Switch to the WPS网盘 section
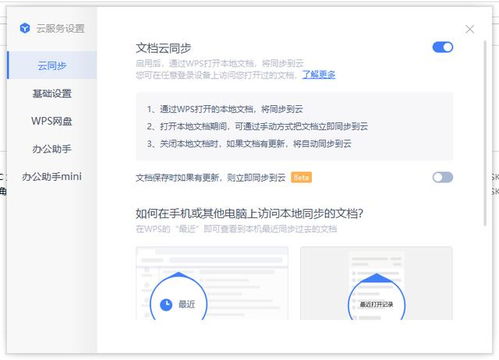The height and width of the screenshot is (360, 499). click(x=52, y=121)
